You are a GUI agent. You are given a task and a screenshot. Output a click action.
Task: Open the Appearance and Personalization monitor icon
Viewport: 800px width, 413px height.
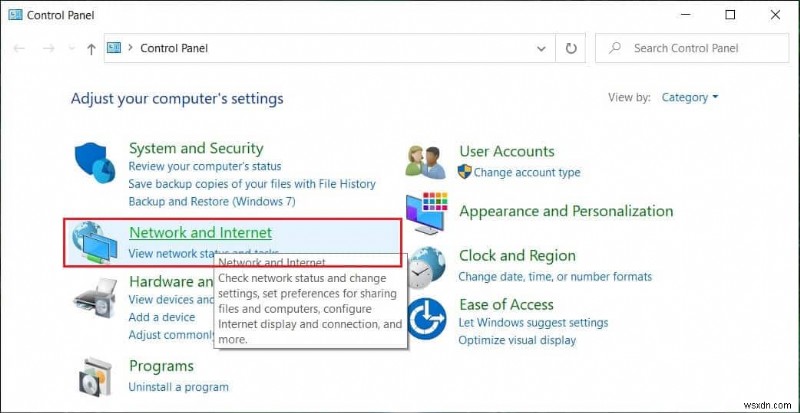(427, 212)
